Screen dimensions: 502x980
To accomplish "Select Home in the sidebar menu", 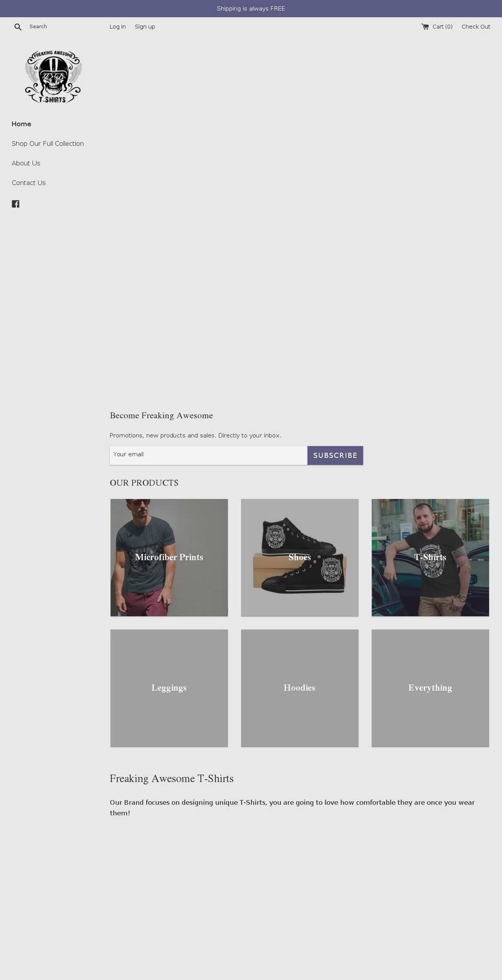I will pos(21,124).
